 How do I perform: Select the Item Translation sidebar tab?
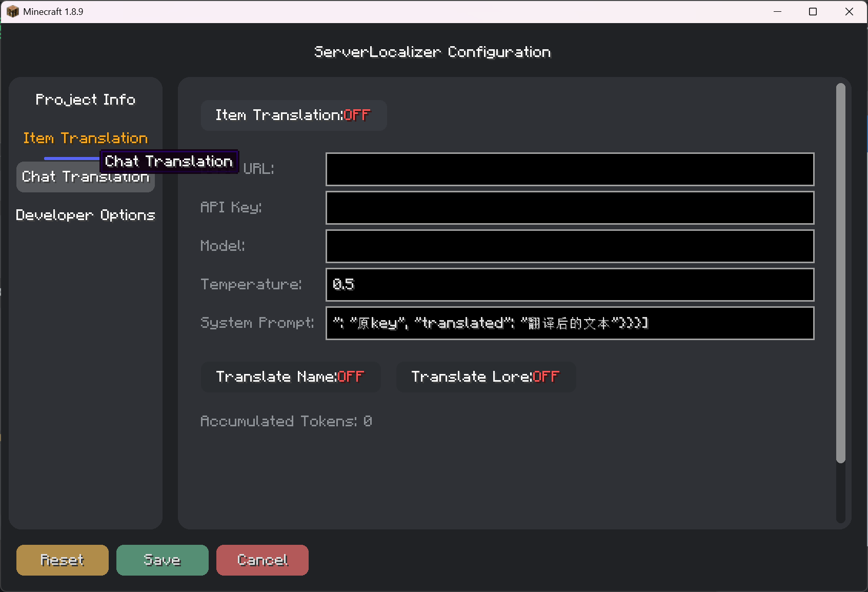click(x=85, y=138)
